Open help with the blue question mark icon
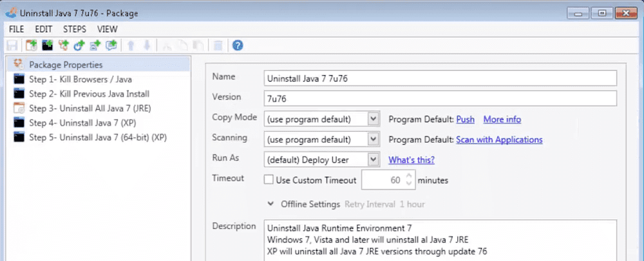644x261 pixels. pyautogui.click(x=238, y=46)
